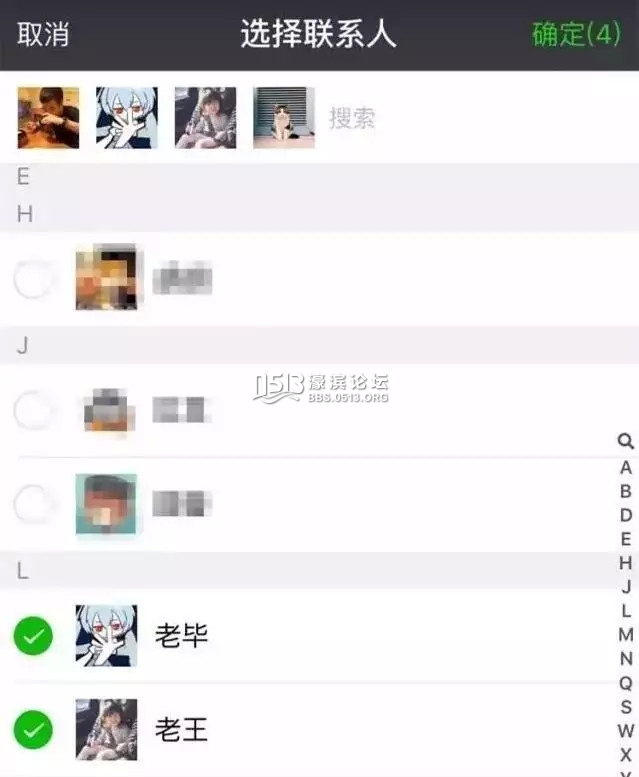The height and width of the screenshot is (777, 639).
Task: Jump to letter A in the index
Action: (x=626, y=467)
